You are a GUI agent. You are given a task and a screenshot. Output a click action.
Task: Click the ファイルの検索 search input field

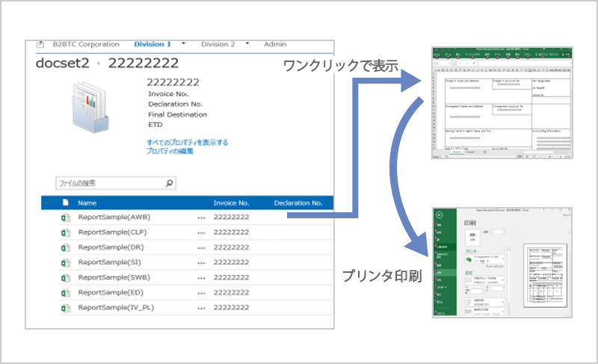pyautogui.click(x=108, y=182)
